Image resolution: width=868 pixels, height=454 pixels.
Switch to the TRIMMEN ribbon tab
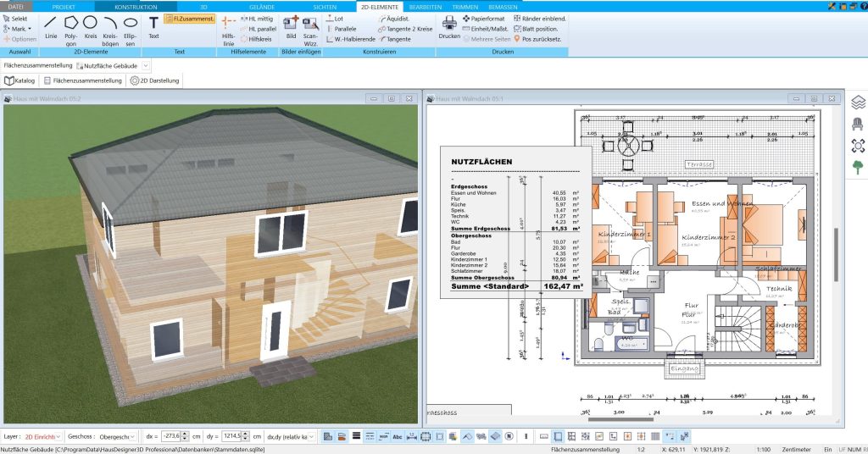click(x=465, y=7)
